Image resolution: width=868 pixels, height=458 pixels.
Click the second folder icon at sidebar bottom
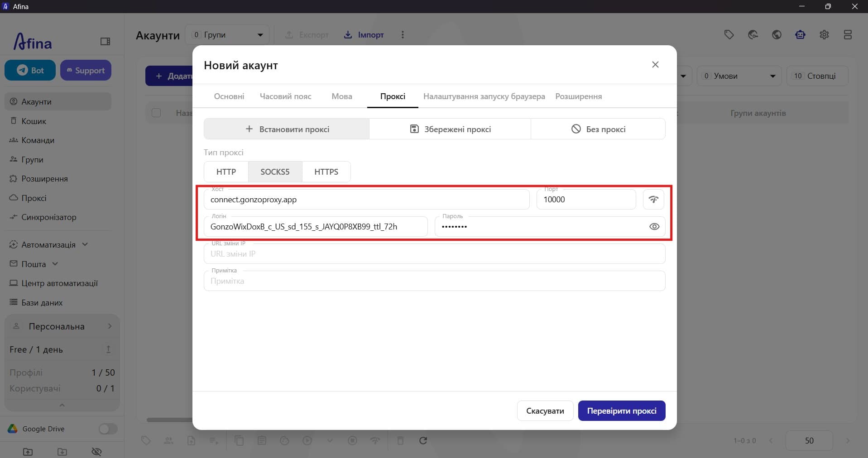(x=62, y=452)
